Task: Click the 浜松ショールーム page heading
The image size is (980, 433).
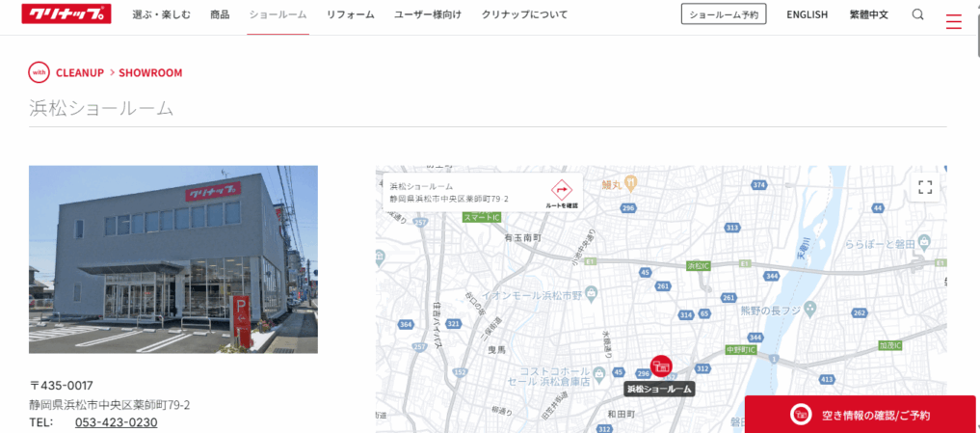Action: 100,108
